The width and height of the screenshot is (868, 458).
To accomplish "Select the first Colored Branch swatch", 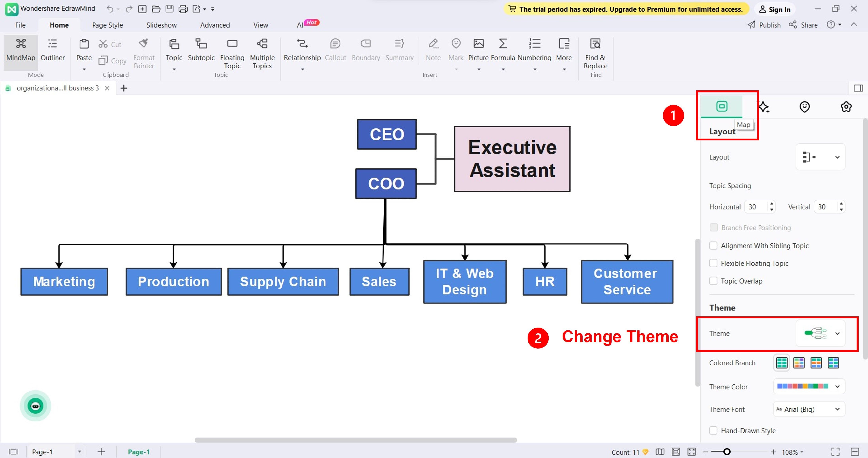I will point(781,362).
